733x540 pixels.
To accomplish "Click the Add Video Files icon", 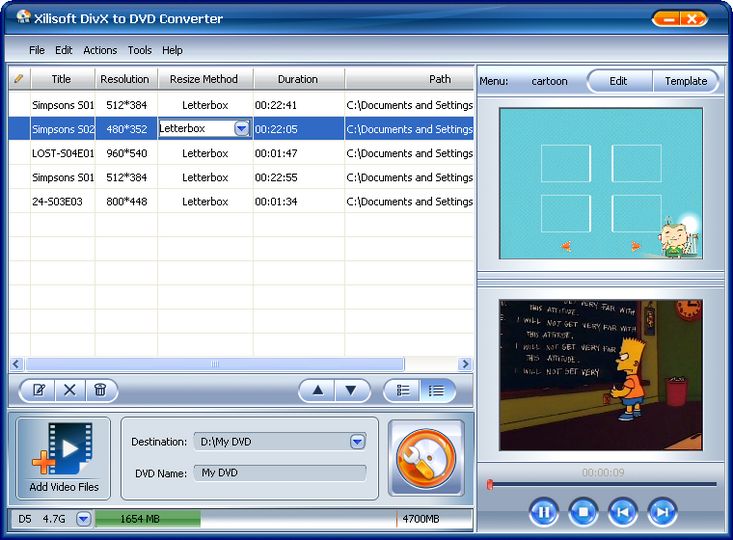I will coord(64,458).
